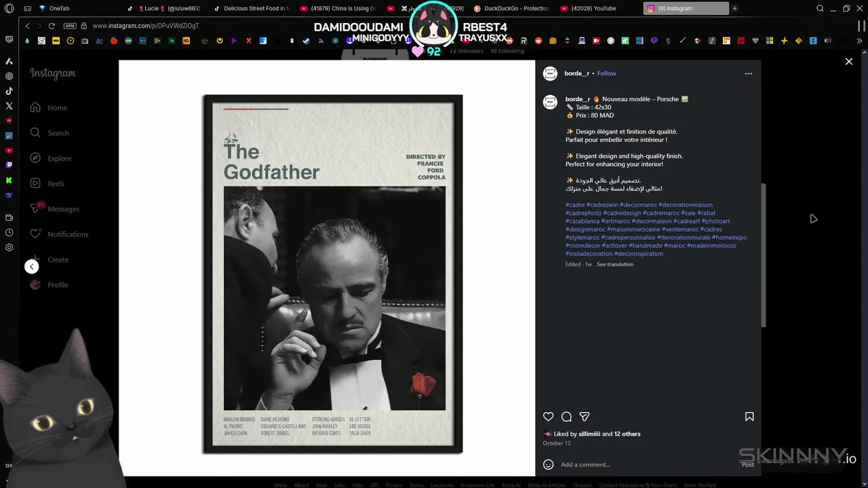Open the emoji picker in comment box
The image size is (868, 488).
[x=548, y=464]
